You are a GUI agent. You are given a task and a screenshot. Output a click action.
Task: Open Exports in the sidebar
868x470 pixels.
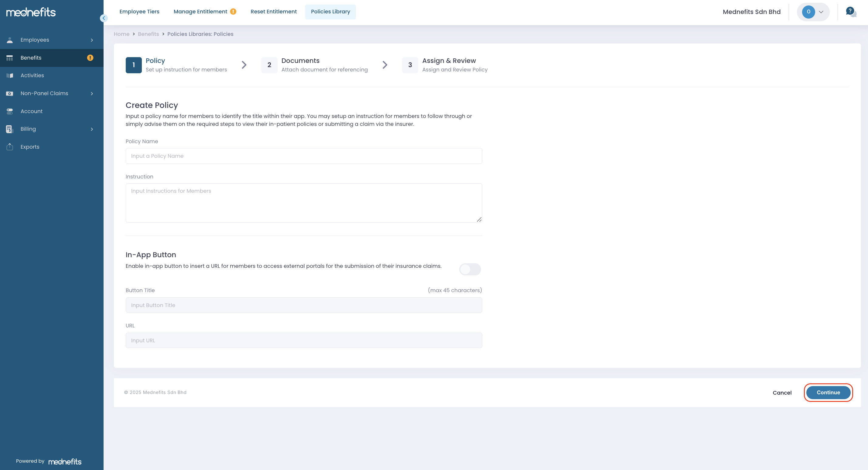52,147
